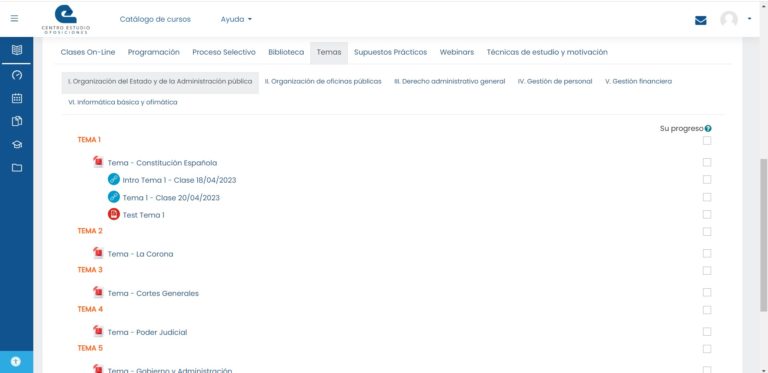The image size is (768, 373).
Task: Open the messages envelope icon
Action: point(701,20)
